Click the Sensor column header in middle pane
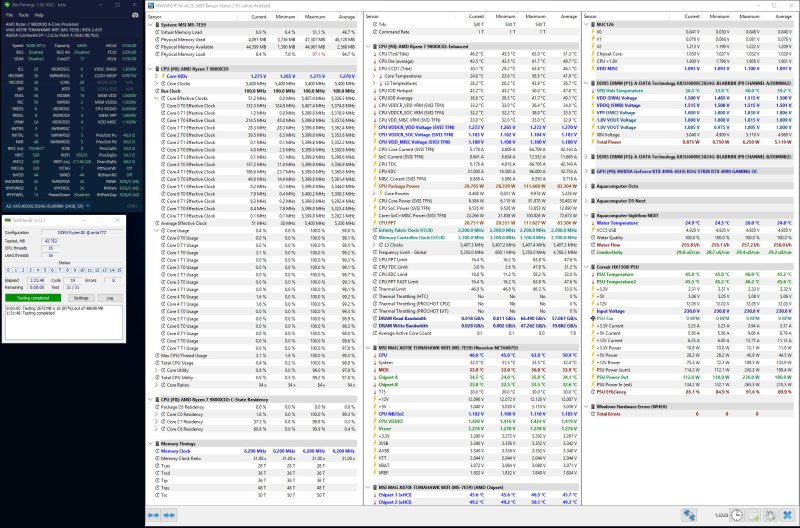This screenshot has width=800, height=528. click(x=372, y=17)
